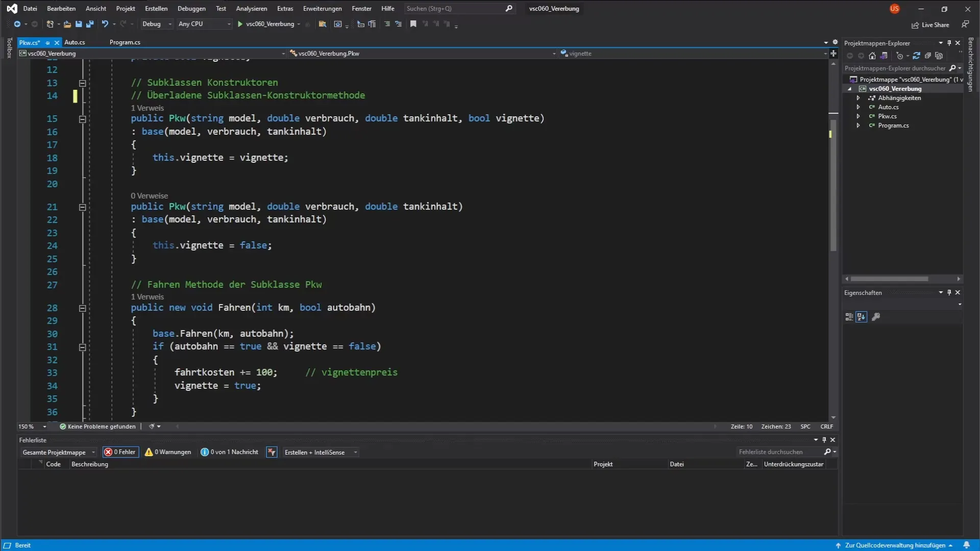Click the Live Share button
The image size is (980, 551).
click(x=930, y=25)
